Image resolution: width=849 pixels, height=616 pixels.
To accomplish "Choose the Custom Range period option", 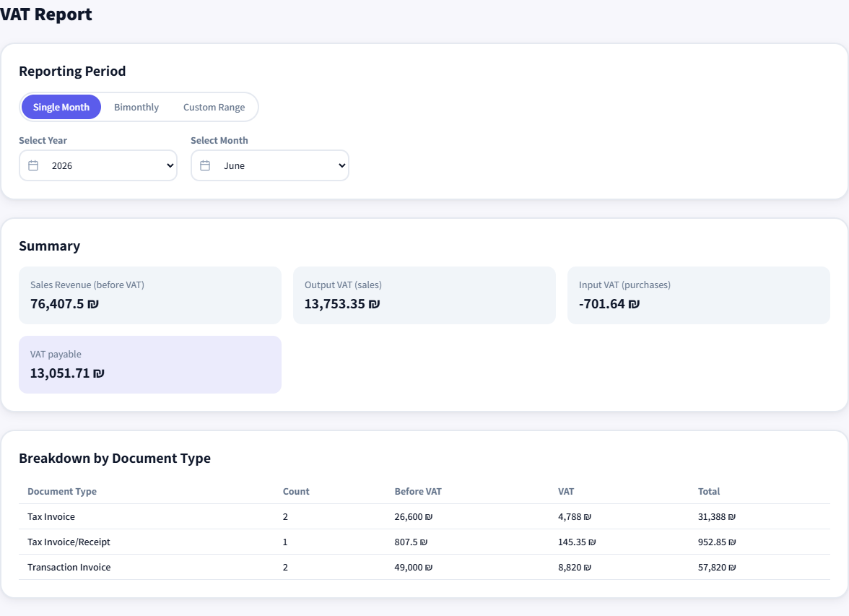I will click(214, 107).
